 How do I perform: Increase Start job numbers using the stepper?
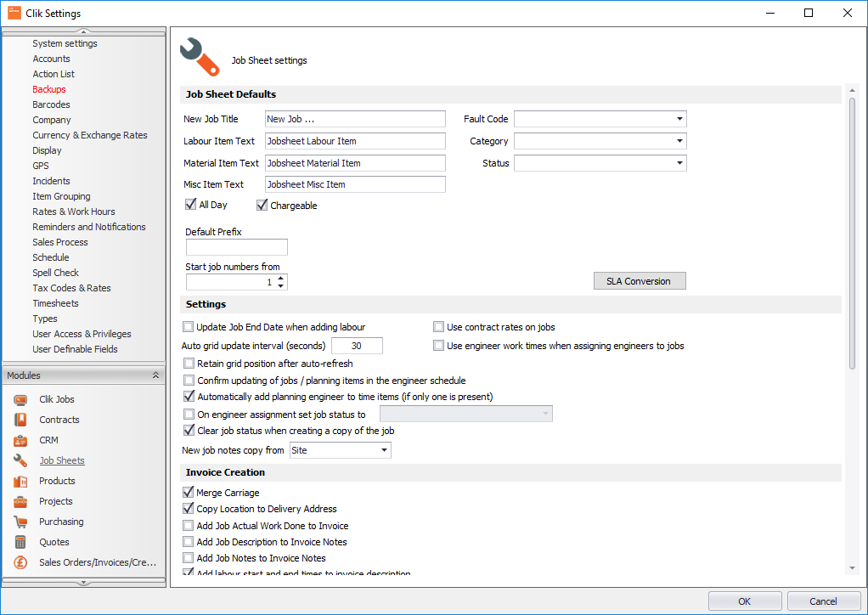coord(281,277)
